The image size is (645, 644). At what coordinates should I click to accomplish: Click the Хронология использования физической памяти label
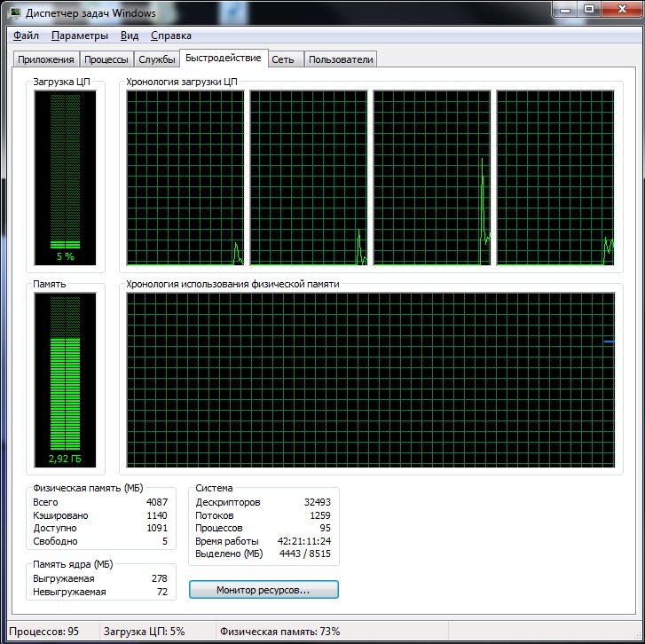tap(232, 284)
